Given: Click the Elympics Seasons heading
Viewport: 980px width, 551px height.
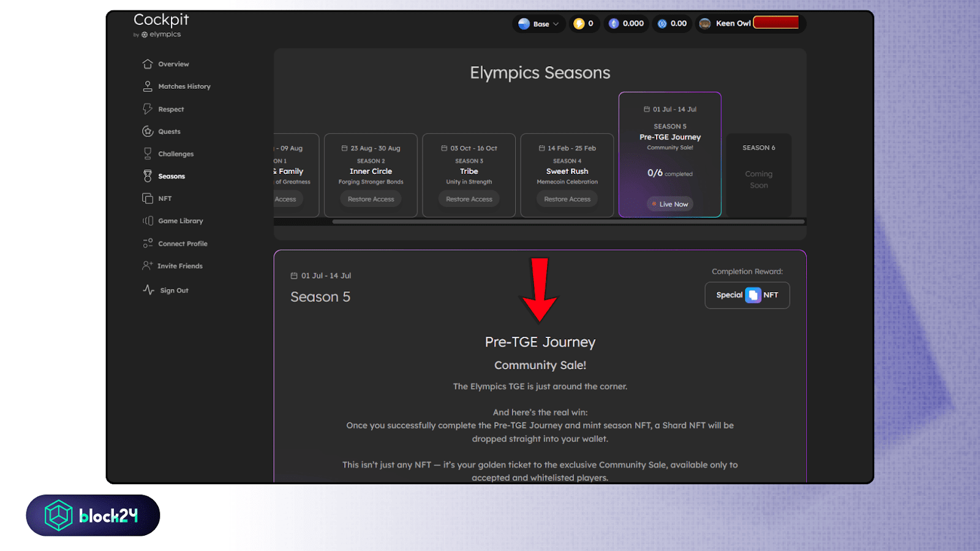Looking at the screenshot, I should (x=540, y=73).
